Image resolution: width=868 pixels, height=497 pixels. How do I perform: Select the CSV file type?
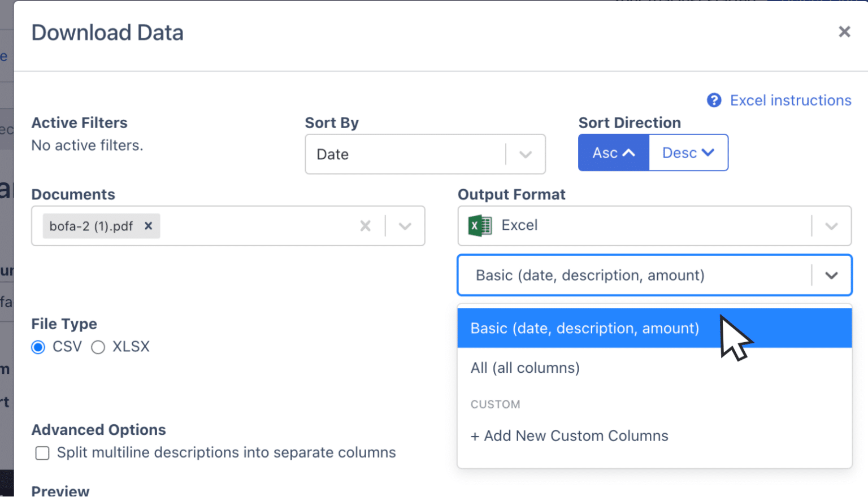[37, 347]
